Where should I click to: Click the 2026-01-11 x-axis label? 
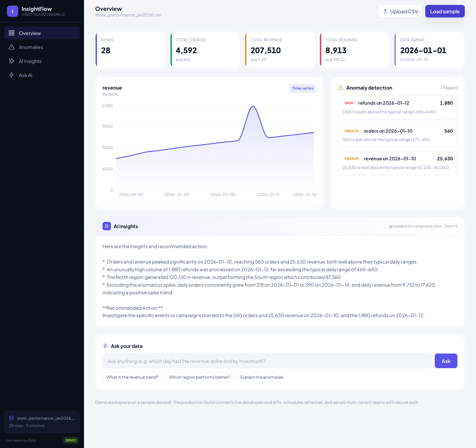tap(268, 194)
